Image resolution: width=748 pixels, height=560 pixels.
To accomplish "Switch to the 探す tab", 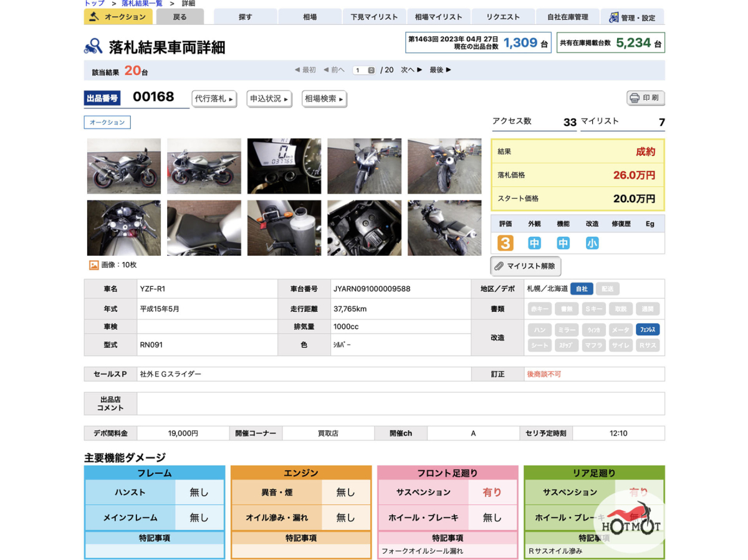I will click(246, 17).
